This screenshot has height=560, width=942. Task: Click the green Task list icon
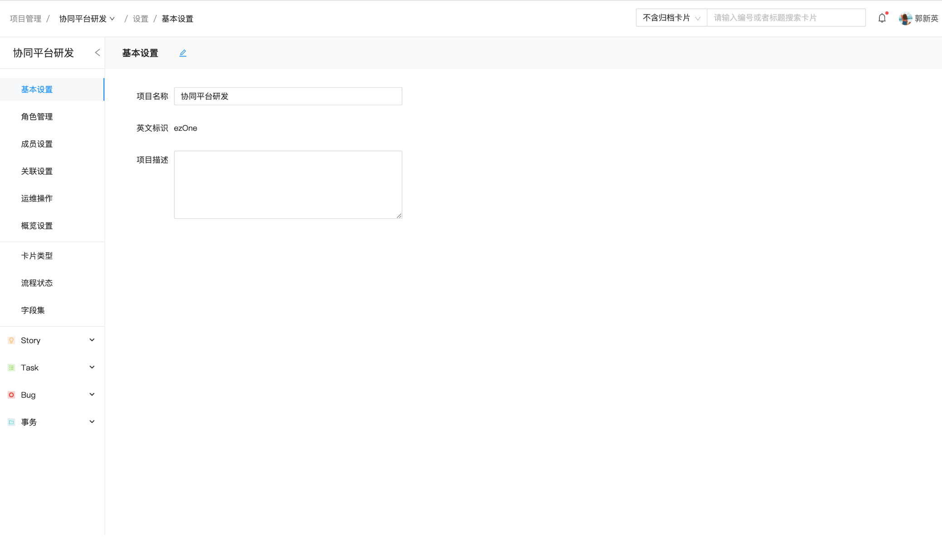pyautogui.click(x=11, y=368)
